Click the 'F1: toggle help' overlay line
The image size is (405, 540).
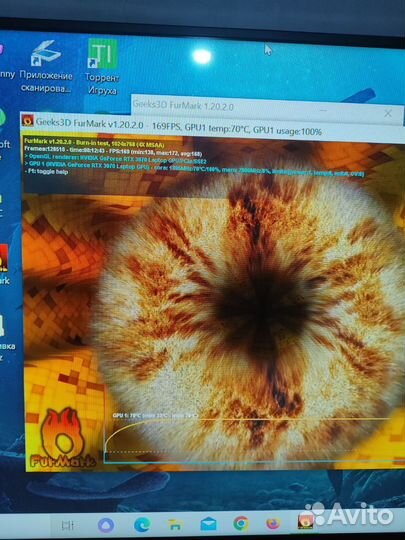[x=46, y=171]
